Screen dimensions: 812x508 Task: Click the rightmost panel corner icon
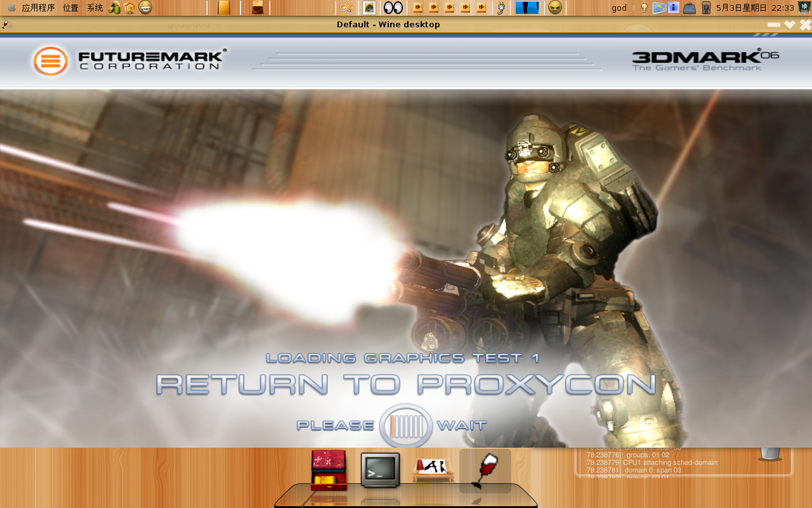tap(804, 8)
